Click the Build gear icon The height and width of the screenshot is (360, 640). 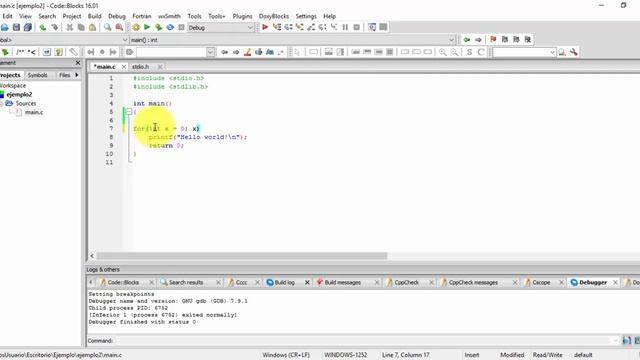(x=136, y=27)
